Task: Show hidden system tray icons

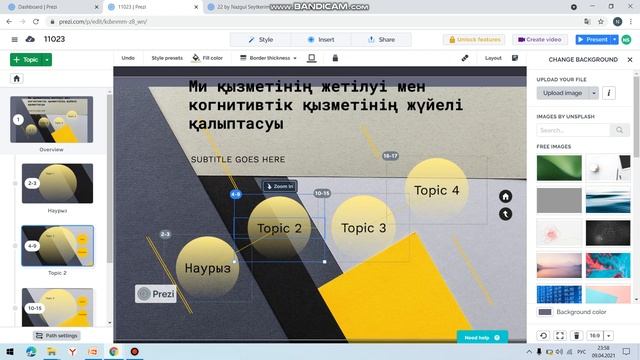Action: (x=529, y=351)
